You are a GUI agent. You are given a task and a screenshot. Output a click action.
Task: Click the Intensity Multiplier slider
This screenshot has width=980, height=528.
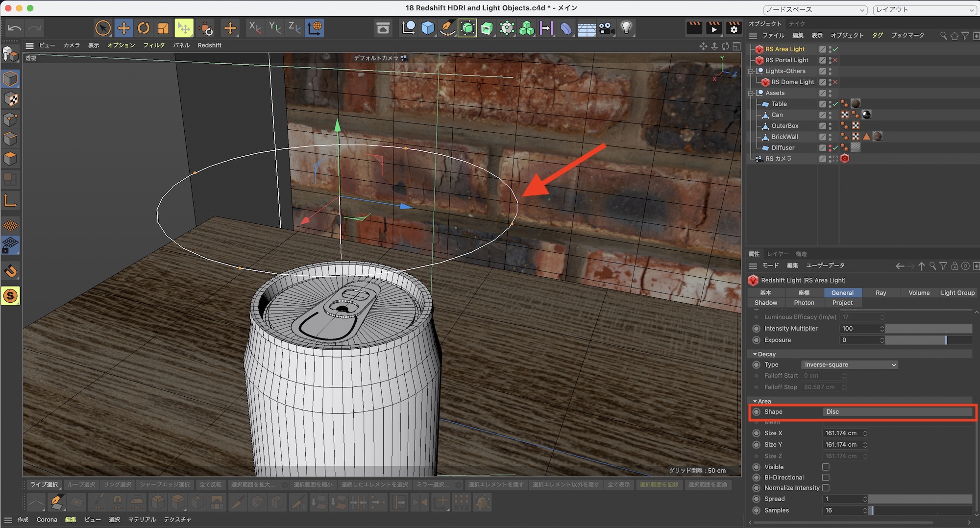928,329
